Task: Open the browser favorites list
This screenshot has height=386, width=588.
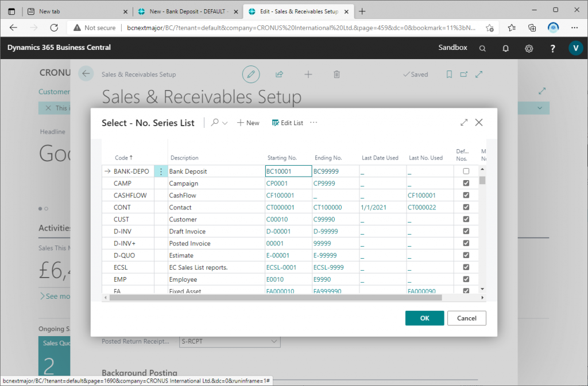Action: point(512,28)
